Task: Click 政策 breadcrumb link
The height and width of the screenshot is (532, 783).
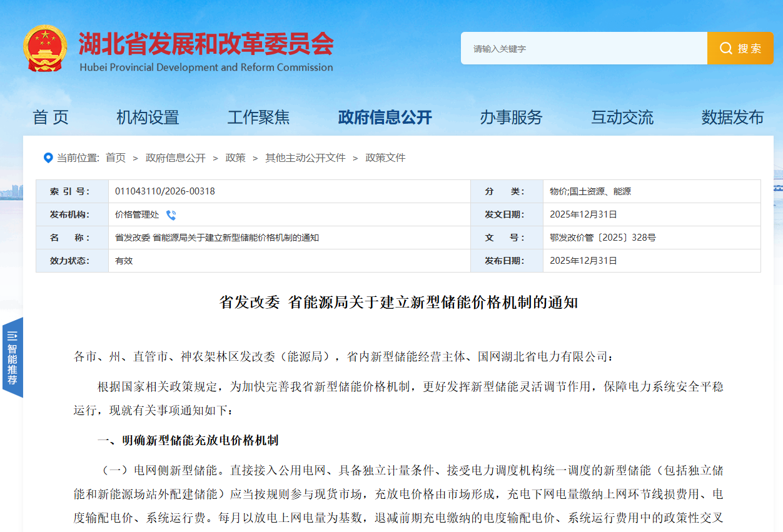Action: pos(235,158)
